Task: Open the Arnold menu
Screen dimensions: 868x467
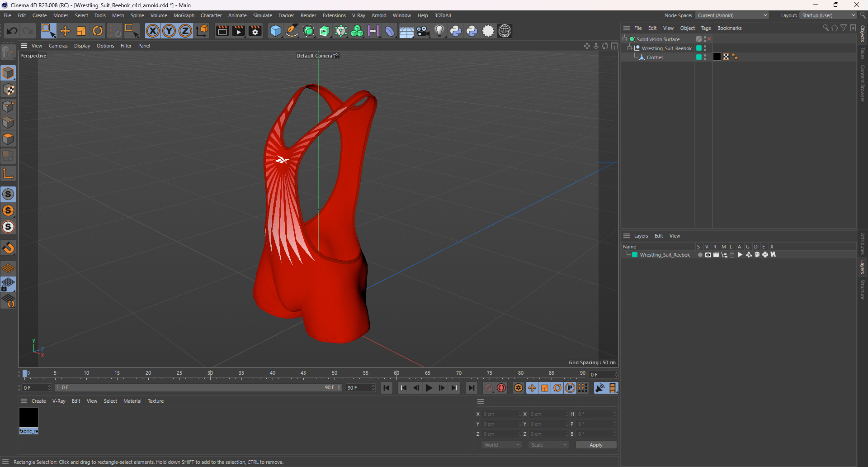Action: pyautogui.click(x=379, y=15)
